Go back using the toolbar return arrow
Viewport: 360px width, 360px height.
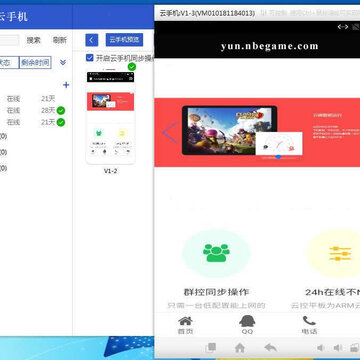click(270, 348)
